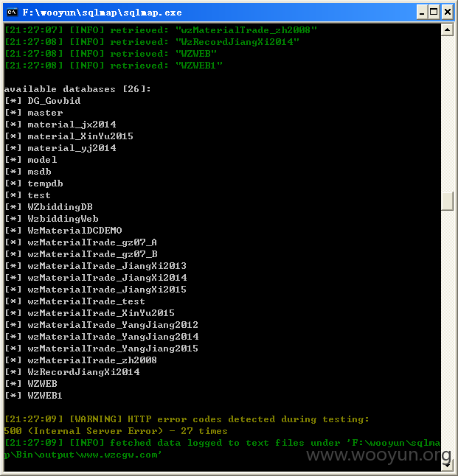Click the wzMaterialTrade_JiangXi2013 entry
458x476 pixels.
click(x=95, y=266)
